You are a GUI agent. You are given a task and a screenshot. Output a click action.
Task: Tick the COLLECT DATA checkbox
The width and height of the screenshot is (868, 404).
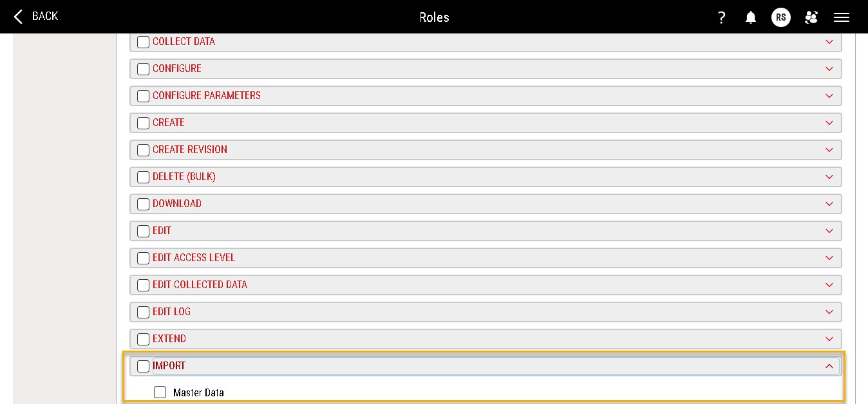point(144,42)
